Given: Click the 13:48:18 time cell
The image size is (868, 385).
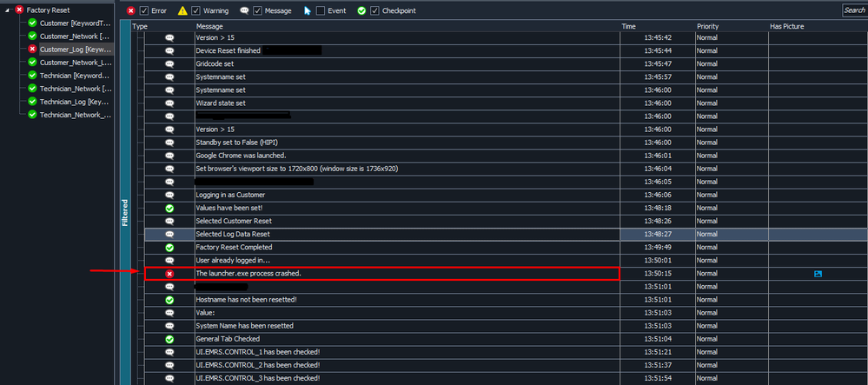Looking at the screenshot, I should (x=658, y=209).
